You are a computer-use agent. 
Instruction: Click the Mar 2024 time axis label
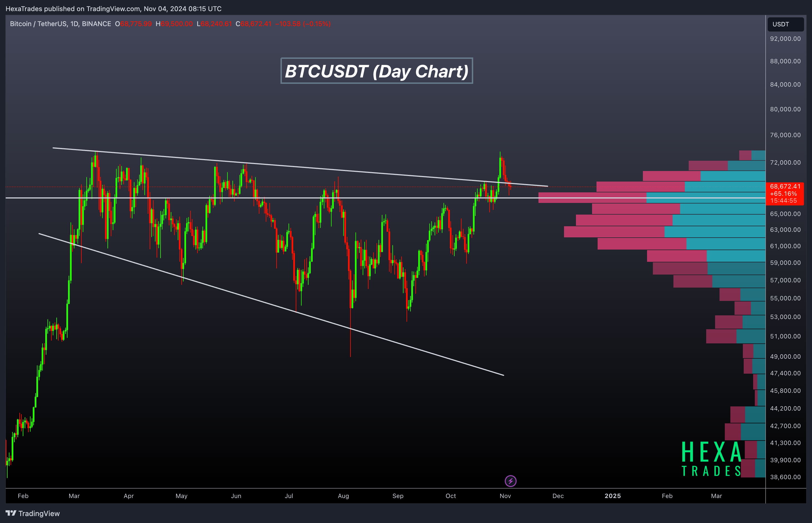[74, 496]
